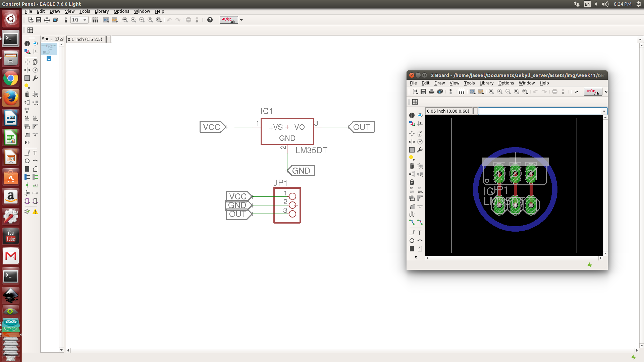Viewport: 644px width, 362px height.
Task: Open the Options menu in Board window
Action: pos(506,83)
